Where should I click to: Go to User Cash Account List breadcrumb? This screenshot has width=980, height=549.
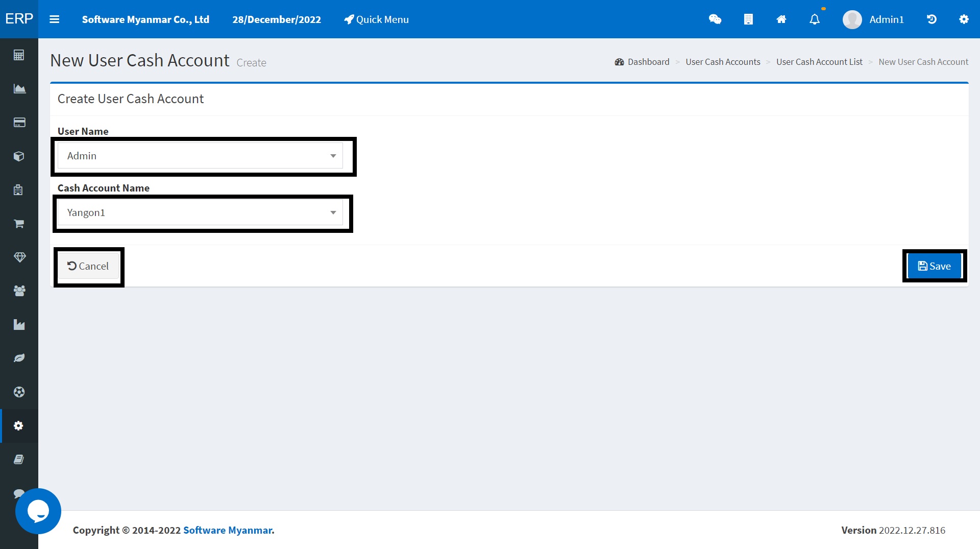(x=819, y=62)
